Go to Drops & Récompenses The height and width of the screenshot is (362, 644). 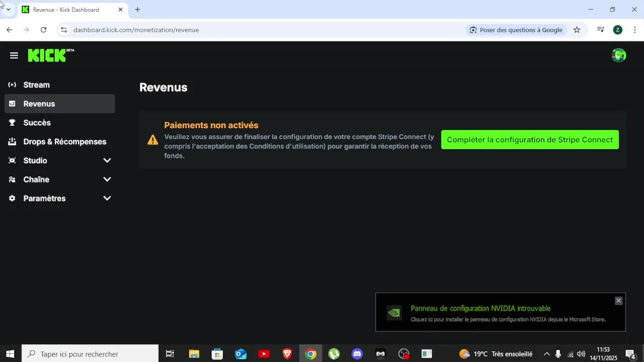60,142
